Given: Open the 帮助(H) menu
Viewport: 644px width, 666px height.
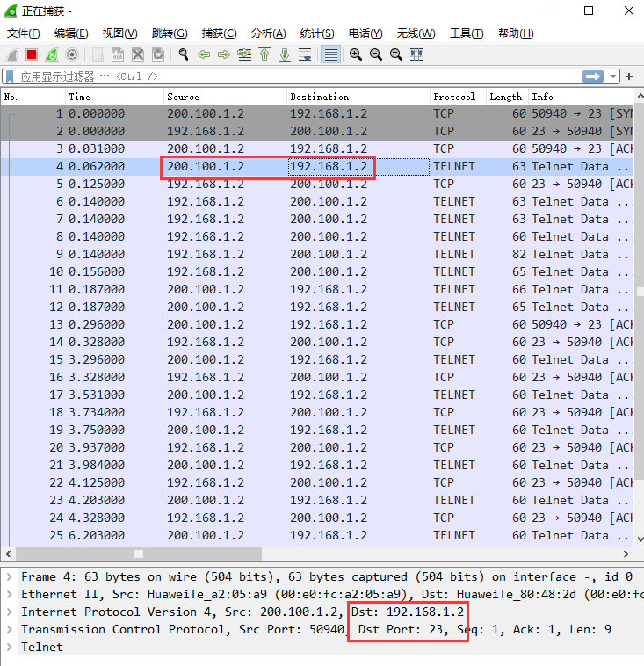Looking at the screenshot, I should 516,33.
